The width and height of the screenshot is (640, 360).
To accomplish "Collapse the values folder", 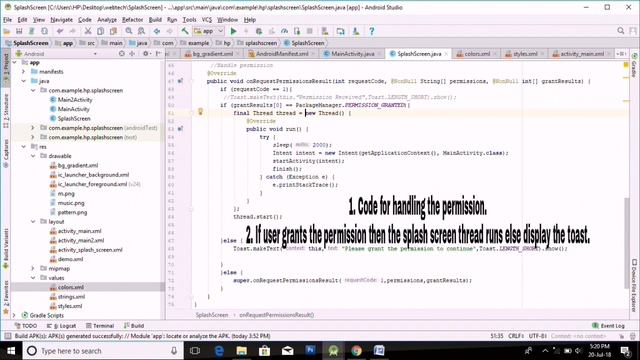I will (x=33, y=278).
